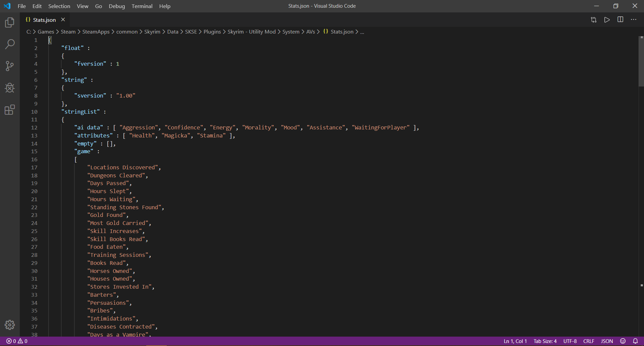Open the Explorer view in activity bar
The image size is (644, 346).
point(10,22)
